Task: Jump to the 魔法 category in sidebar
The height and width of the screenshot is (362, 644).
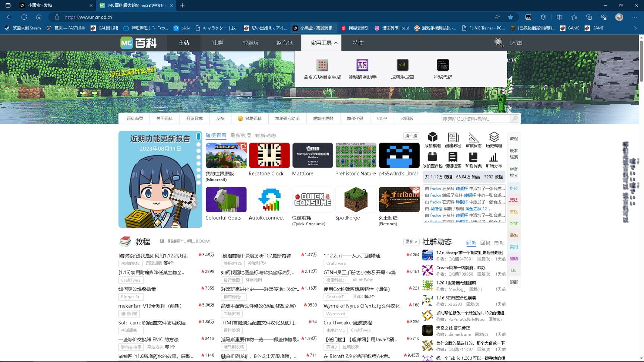Action: [x=514, y=200]
